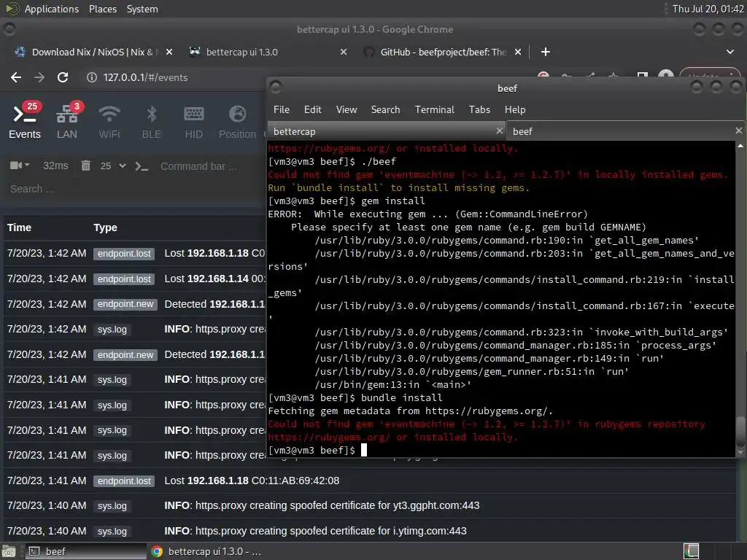Click the Search events field
The width and height of the screenshot is (747, 560).
pos(133,189)
